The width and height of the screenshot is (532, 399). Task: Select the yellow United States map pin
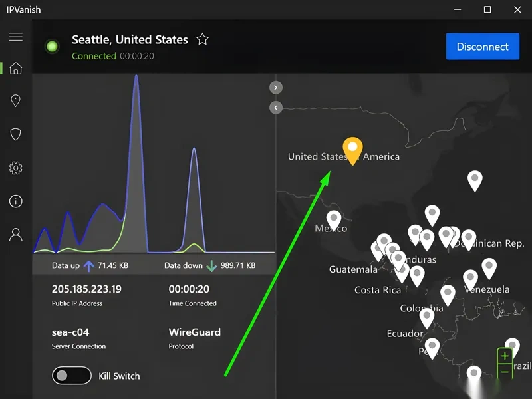[352, 150]
